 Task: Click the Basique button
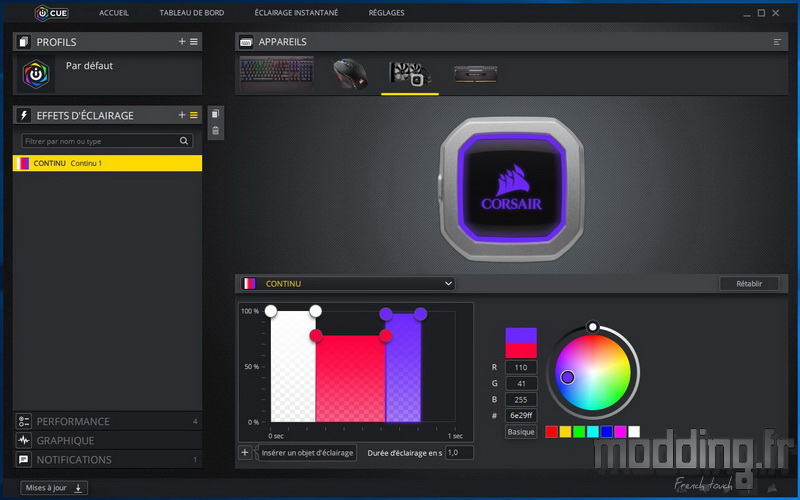(521, 432)
